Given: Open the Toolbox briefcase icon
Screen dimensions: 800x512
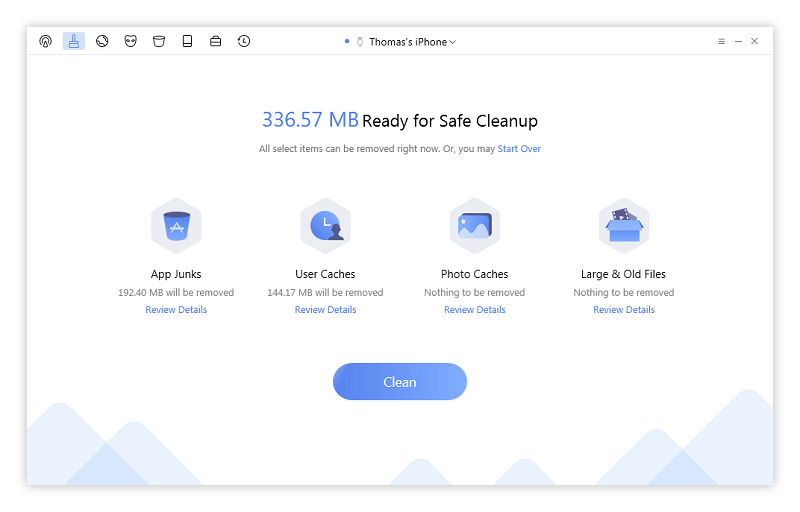Looking at the screenshot, I should [x=215, y=41].
